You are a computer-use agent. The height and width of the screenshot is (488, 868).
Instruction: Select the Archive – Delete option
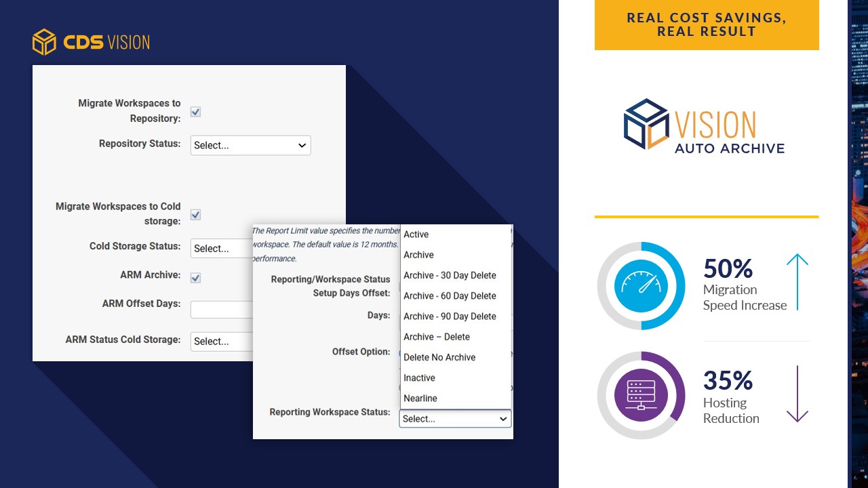[x=455, y=337]
